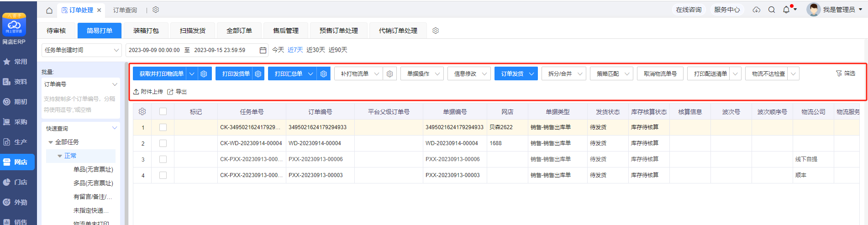Open 信息修改 dropdown
The width and height of the screenshot is (868, 225).
coord(469,73)
